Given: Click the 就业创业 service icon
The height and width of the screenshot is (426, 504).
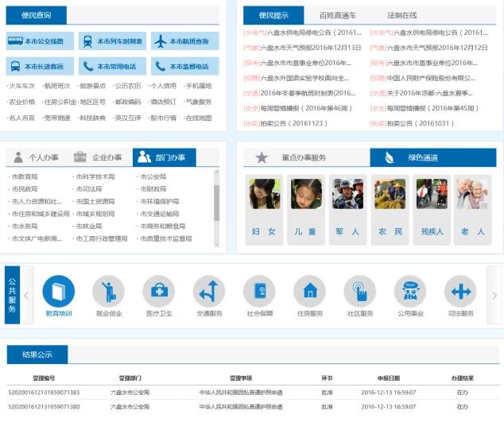Looking at the screenshot, I should pos(108,292).
